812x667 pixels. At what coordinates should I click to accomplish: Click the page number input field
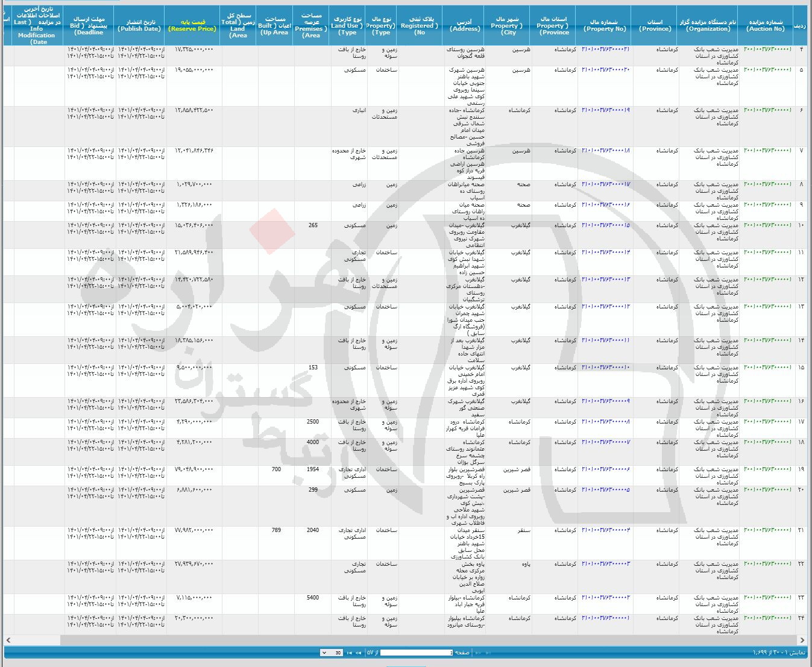click(x=416, y=653)
